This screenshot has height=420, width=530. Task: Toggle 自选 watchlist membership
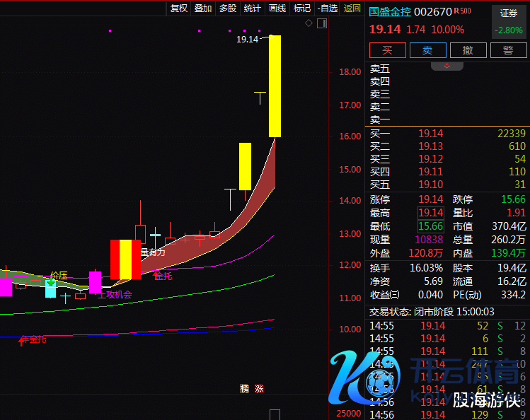[x=327, y=8]
